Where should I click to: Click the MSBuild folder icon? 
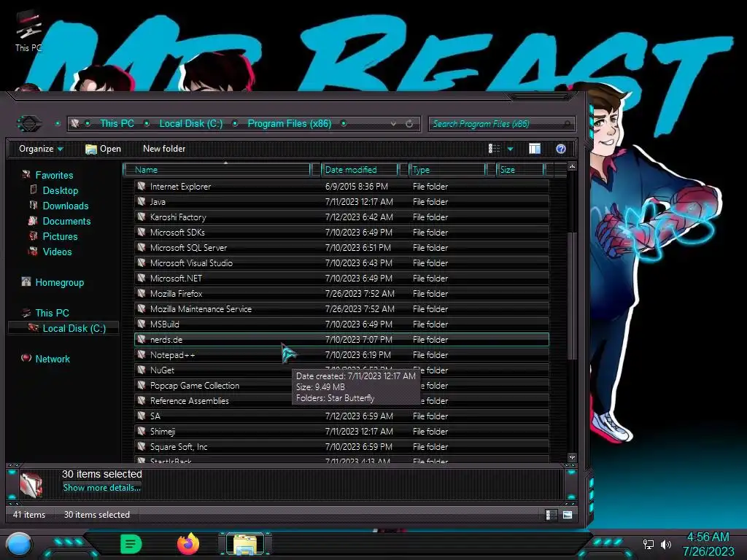(142, 324)
